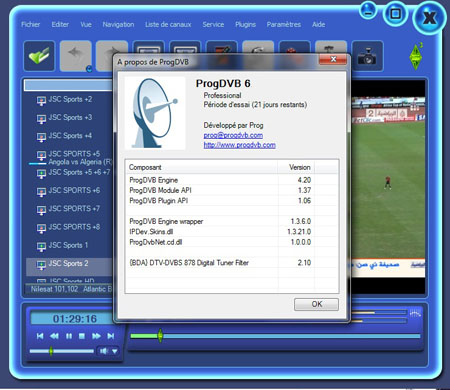Open the http://www.progdvb.com website link
The image size is (450, 390).
[x=240, y=145]
